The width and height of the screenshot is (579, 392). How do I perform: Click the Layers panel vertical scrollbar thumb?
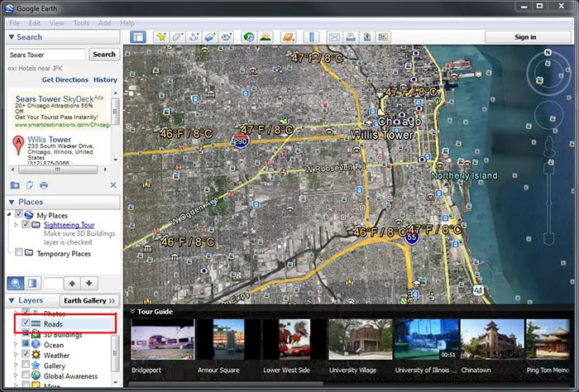115,353
